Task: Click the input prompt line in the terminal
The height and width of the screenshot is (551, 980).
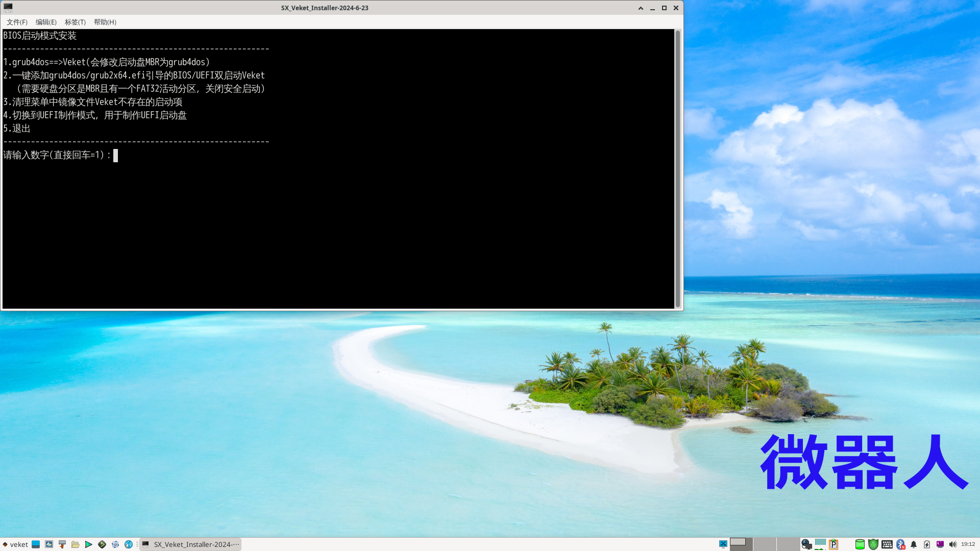Action: point(60,155)
